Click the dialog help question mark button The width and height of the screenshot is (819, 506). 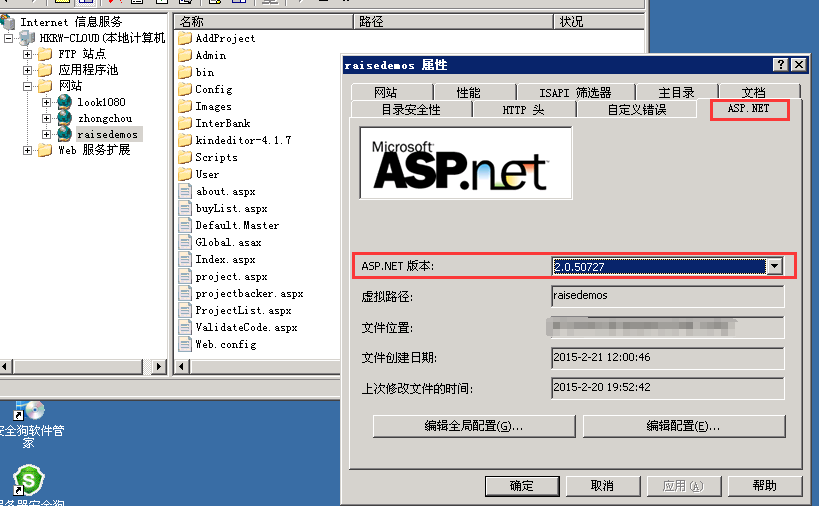click(780, 65)
